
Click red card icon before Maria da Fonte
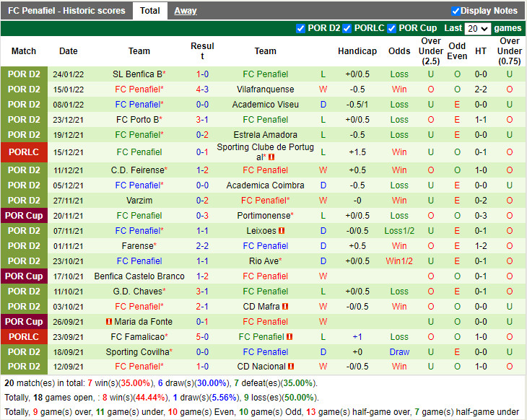point(109,322)
